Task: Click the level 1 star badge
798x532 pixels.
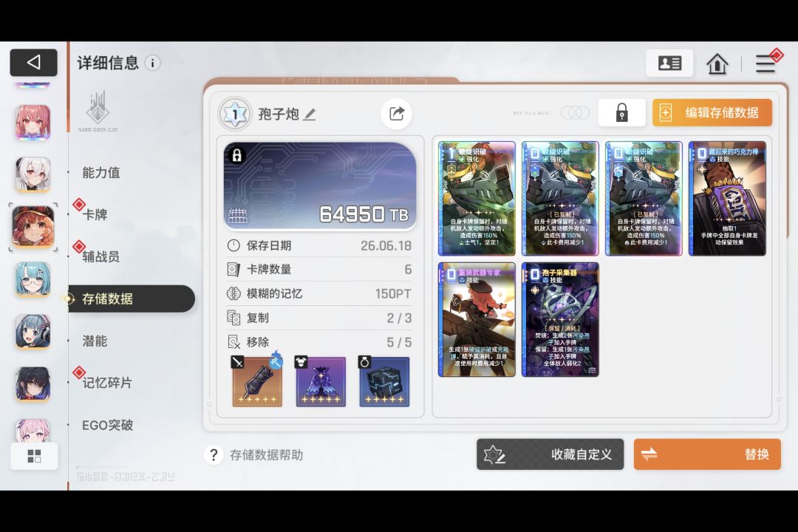Action: tap(235, 114)
